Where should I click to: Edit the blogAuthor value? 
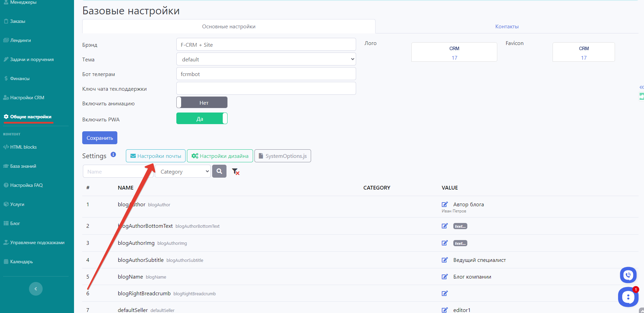point(444,205)
